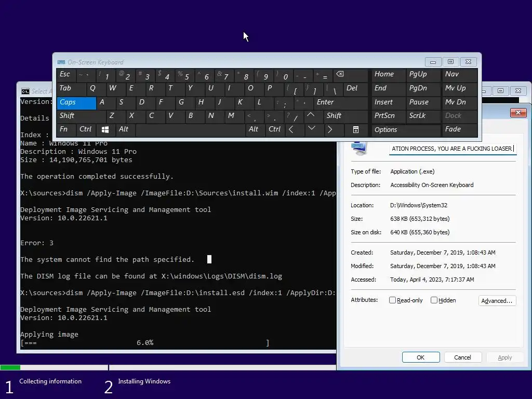Click into the file name text field

click(x=453, y=149)
